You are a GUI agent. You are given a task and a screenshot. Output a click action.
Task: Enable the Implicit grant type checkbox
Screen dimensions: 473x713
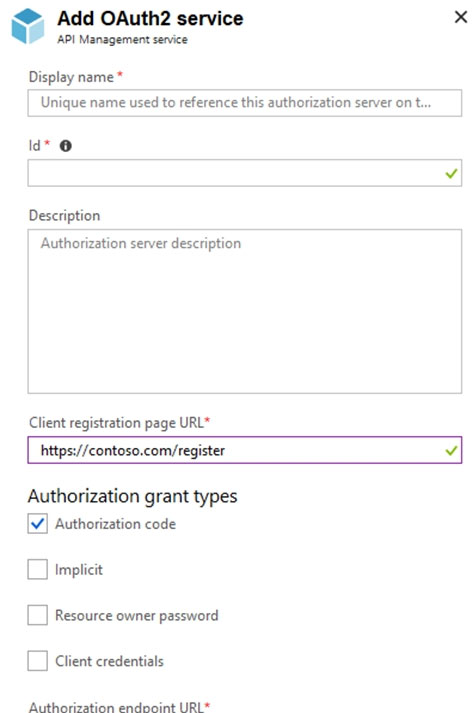pyautogui.click(x=37, y=569)
